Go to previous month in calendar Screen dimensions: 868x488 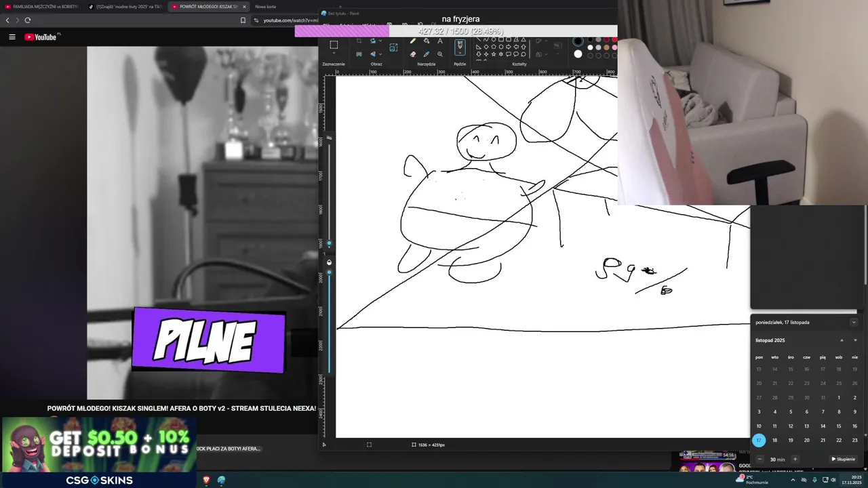(x=842, y=340)
